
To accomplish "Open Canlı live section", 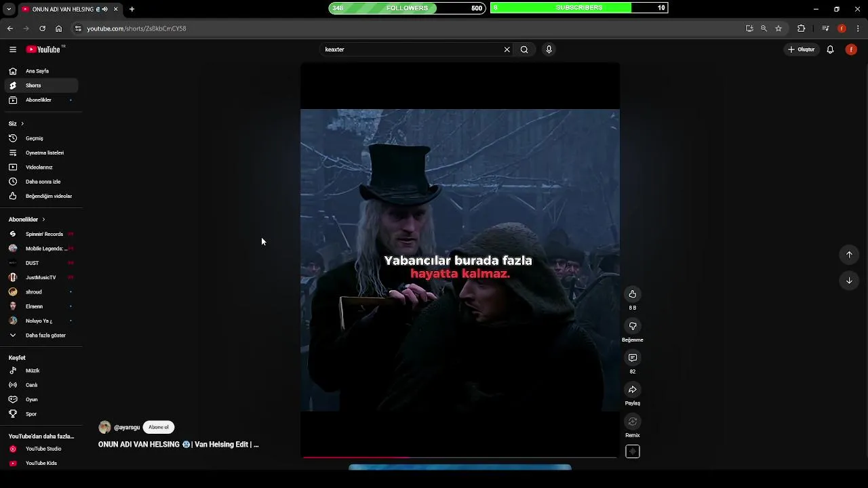I will [41, 385].
